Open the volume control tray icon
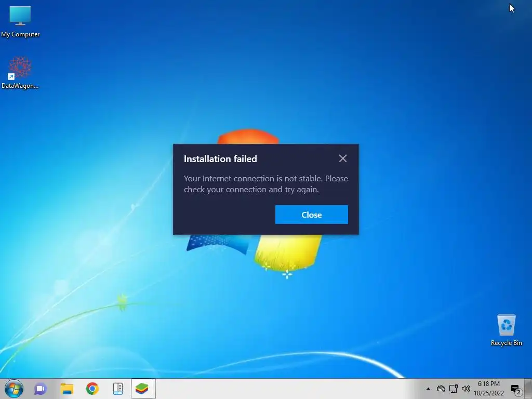The height and width of the screenshot is (399, 532). pyautogui.click(x=466, y=389)
